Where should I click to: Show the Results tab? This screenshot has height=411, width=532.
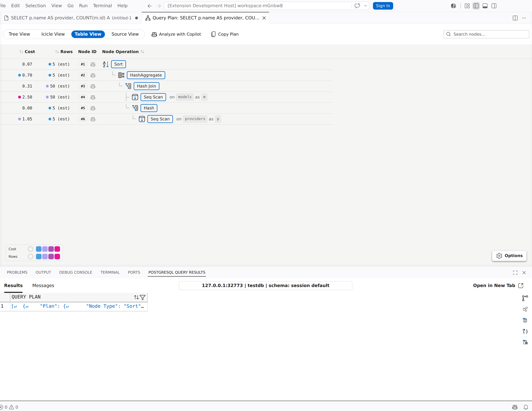pyautogui.click(x=13, y=285)
